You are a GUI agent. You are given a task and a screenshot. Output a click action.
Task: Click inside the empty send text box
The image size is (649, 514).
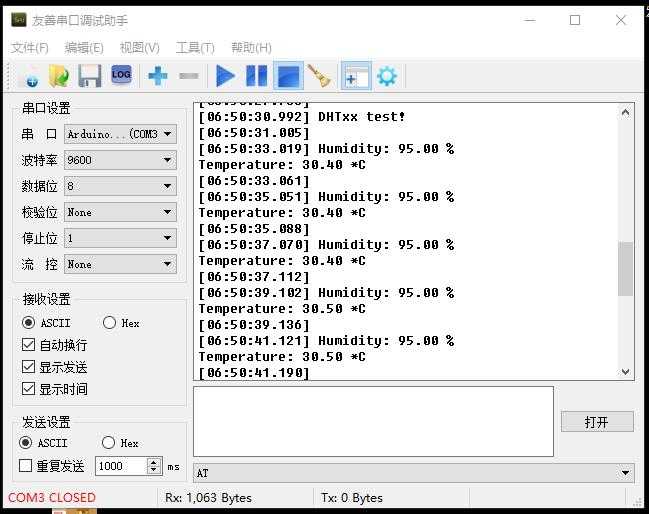tap(373, 421)
